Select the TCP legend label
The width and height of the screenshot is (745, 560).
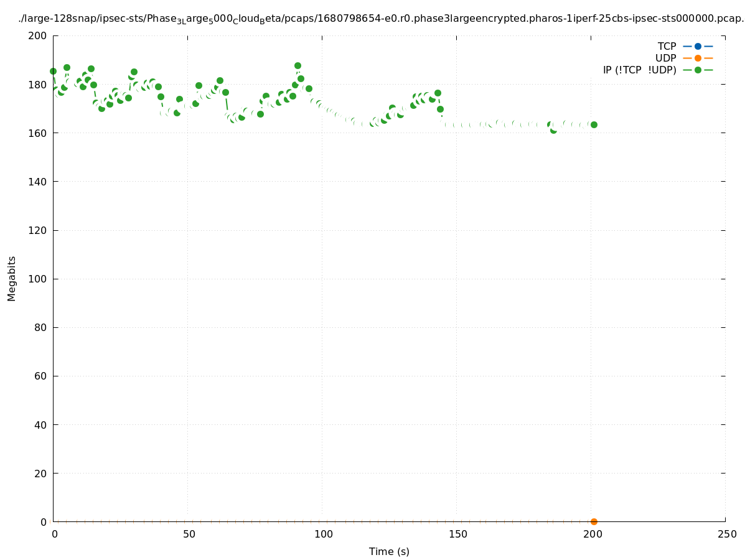click(667, 46)
